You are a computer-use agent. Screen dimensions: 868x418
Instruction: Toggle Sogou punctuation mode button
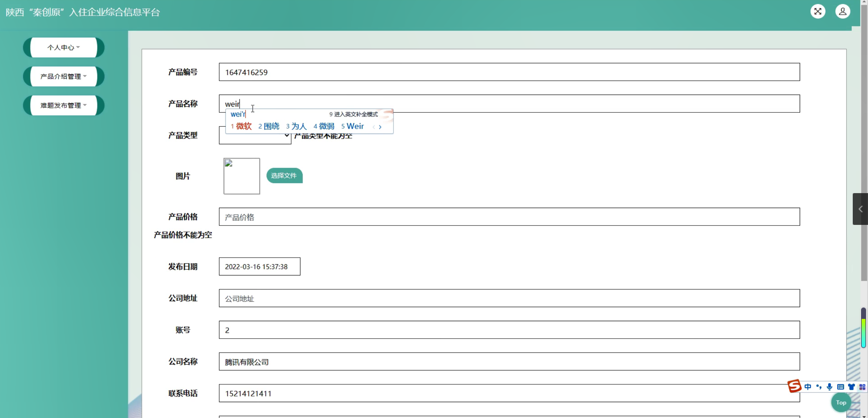pos(819,387)
